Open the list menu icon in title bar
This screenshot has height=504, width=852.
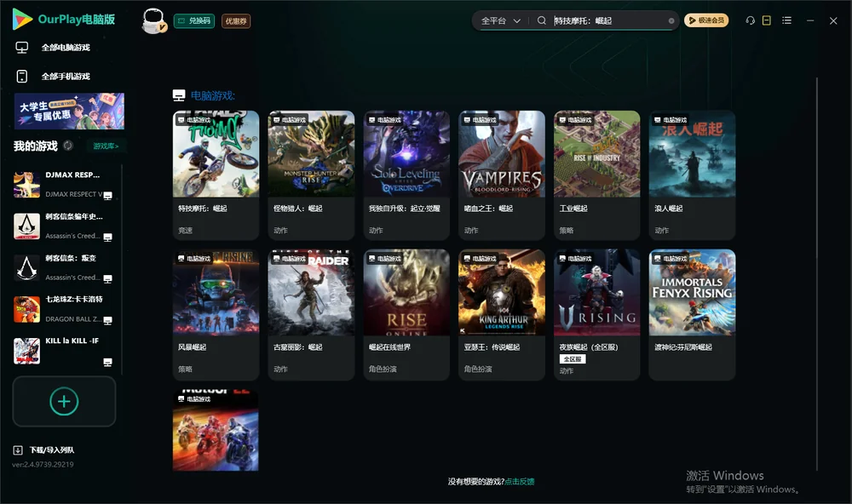[x=786, y=20]
